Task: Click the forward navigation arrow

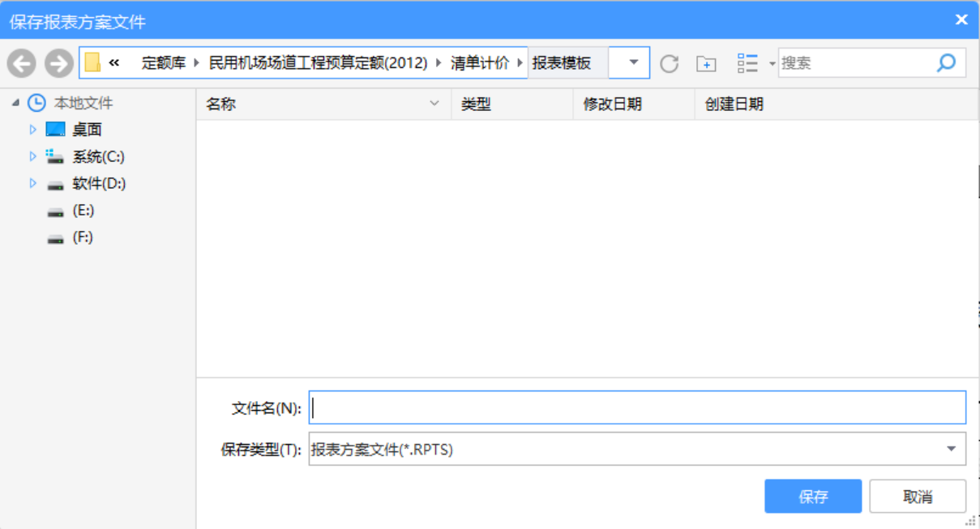Action: tap(58, 63)
